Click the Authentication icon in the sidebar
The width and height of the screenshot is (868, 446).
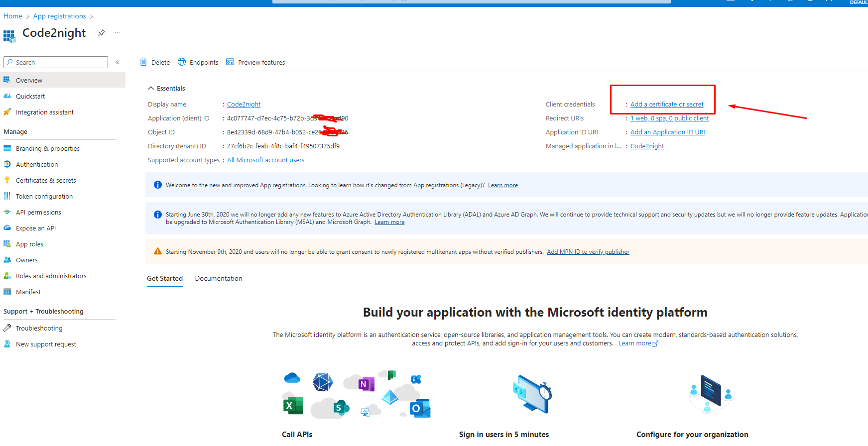pyautogui.click(x=7, y=164)
